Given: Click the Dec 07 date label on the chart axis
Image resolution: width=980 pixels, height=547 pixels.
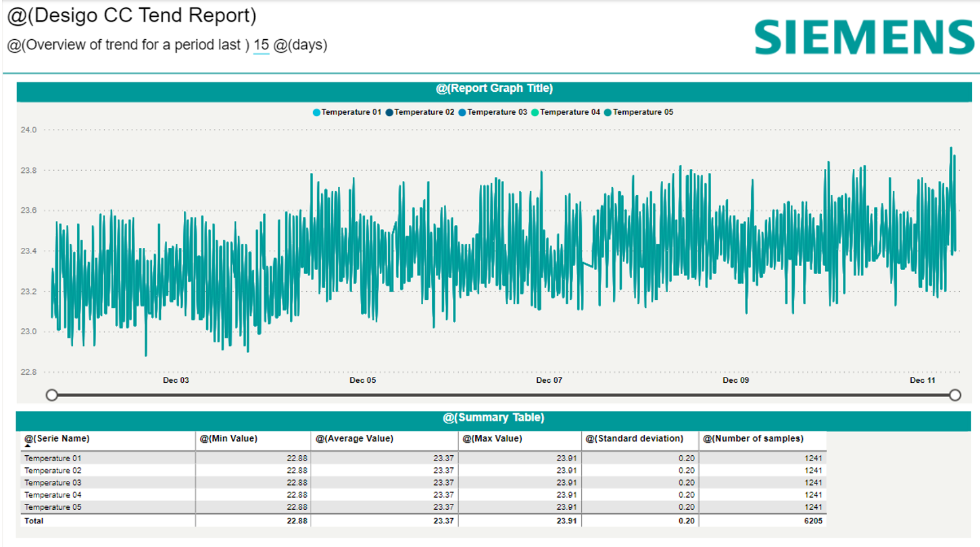Looking at the screenshot, I should tap(549, 381).
